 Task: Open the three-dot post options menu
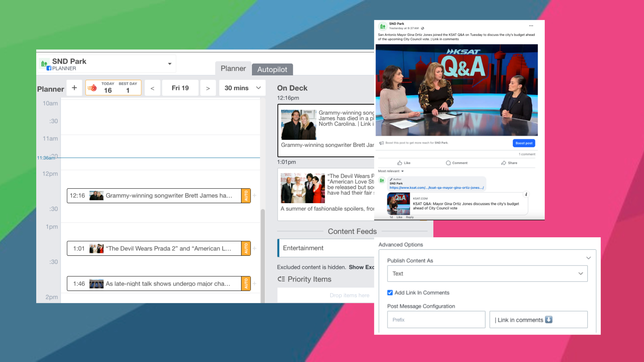pos(531,26)
